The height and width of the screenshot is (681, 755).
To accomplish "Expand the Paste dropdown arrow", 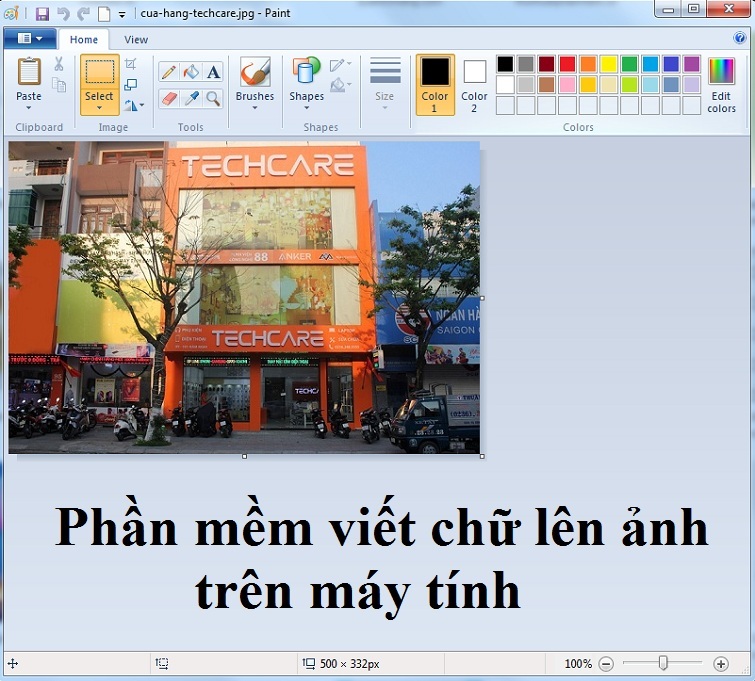I will point(29,108).
